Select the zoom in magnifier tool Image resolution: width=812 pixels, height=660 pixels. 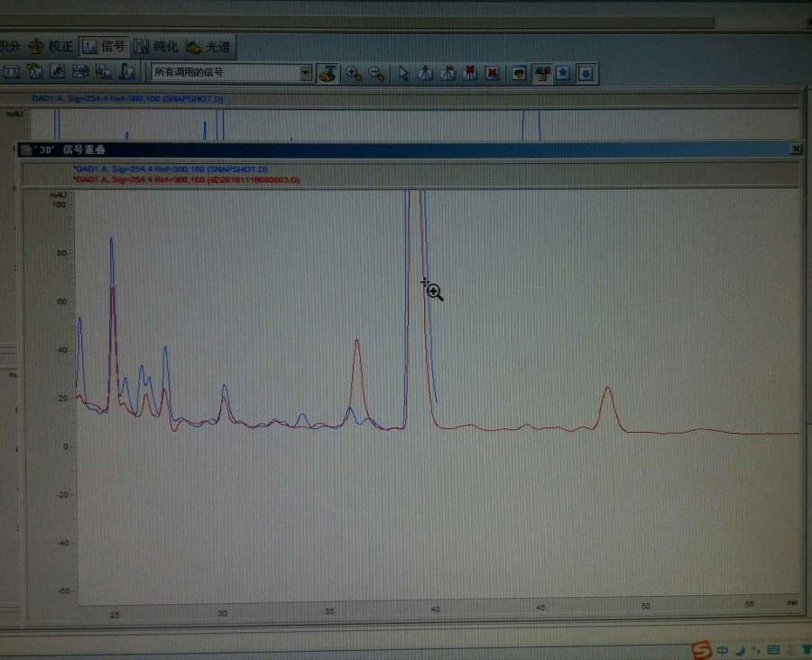point(354,74)
